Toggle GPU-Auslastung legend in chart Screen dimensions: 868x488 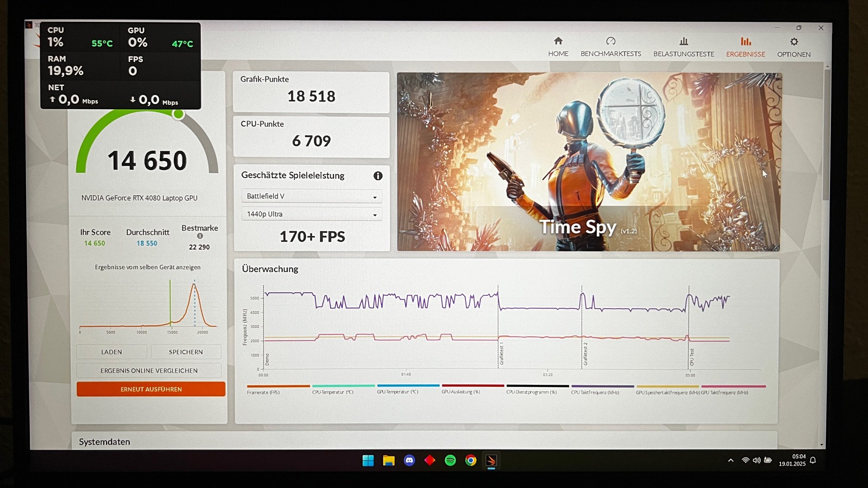click(460, 392)
